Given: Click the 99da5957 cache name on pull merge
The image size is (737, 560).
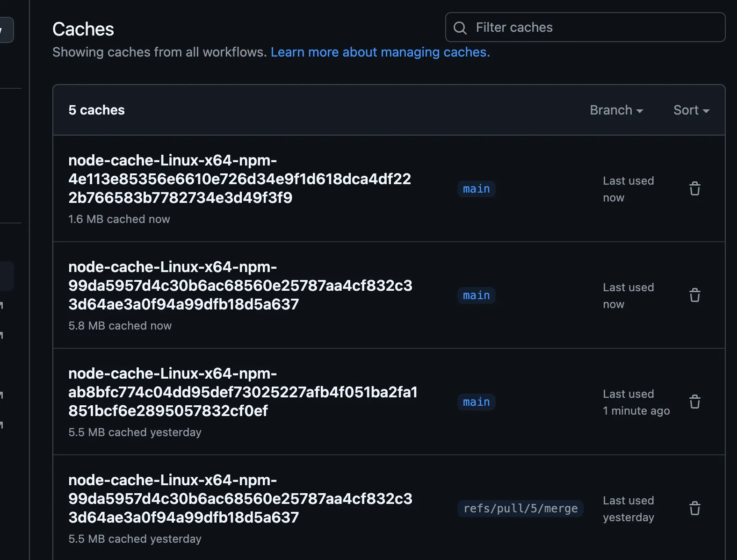Looking at the screenshot, I should pyautogui.click(x=240, y=499).
